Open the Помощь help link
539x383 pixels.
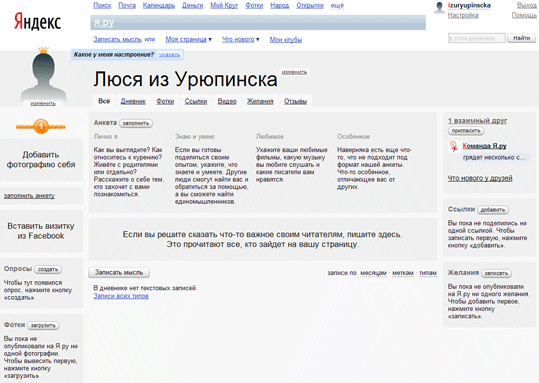pyautogui.click(x=524, y=15)
